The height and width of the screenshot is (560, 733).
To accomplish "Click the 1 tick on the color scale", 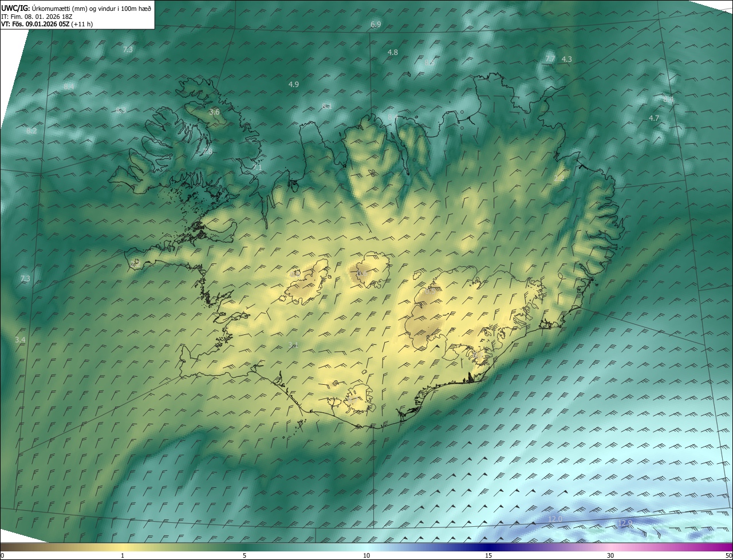I will click(x=123, y=556).
